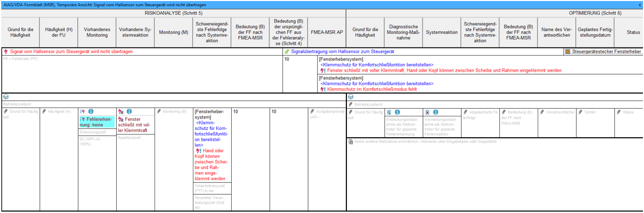Click the pencil icon beside optimization 'Betriebszustand'
The height and width of the screenshot is (213, 644).
351,104
